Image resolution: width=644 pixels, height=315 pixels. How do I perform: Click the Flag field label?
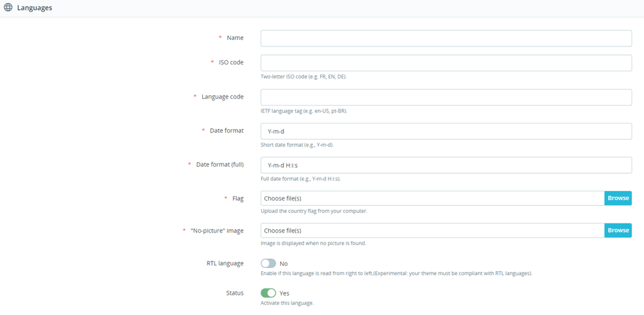pos(238,199)
